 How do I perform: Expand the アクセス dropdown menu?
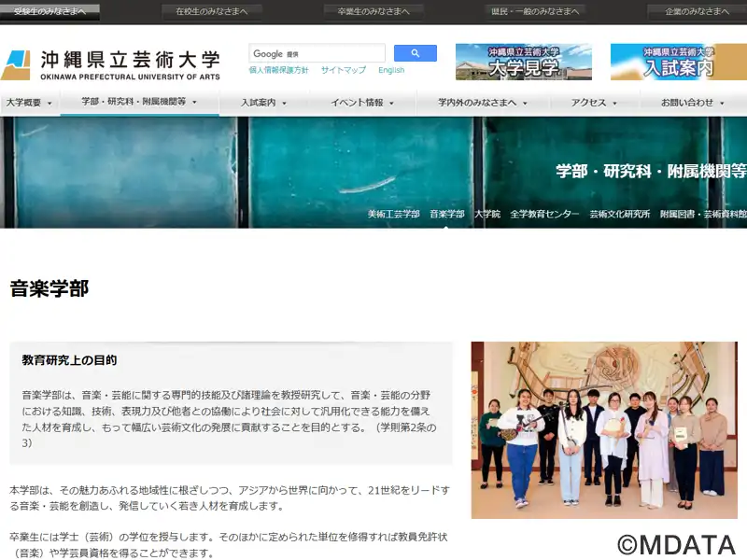click(x=594, y=103)
